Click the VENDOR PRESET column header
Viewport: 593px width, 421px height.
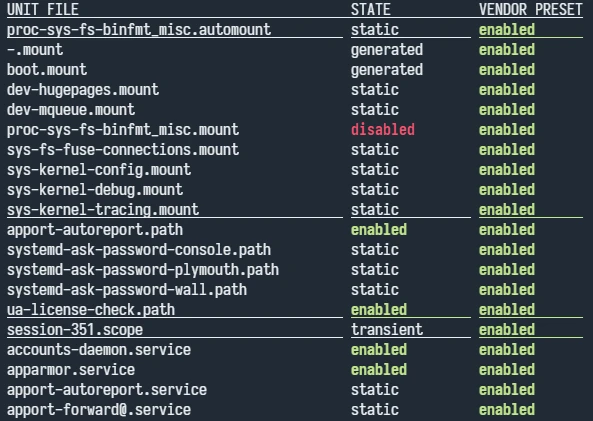click(531, 9)
